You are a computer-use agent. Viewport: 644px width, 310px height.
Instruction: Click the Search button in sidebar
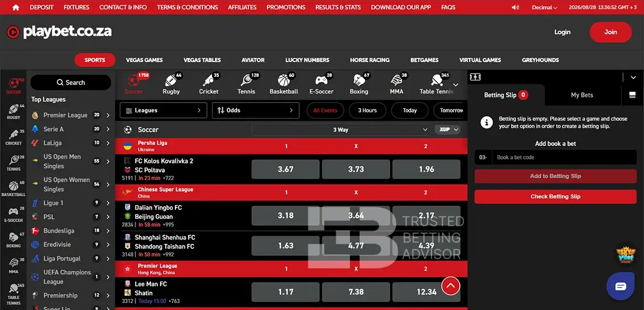coord(71,83)
